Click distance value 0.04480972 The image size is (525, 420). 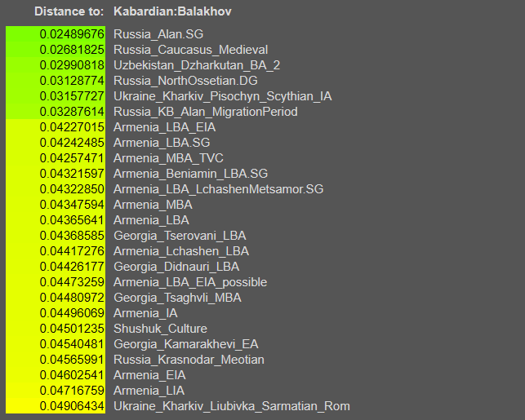point(72,298)
